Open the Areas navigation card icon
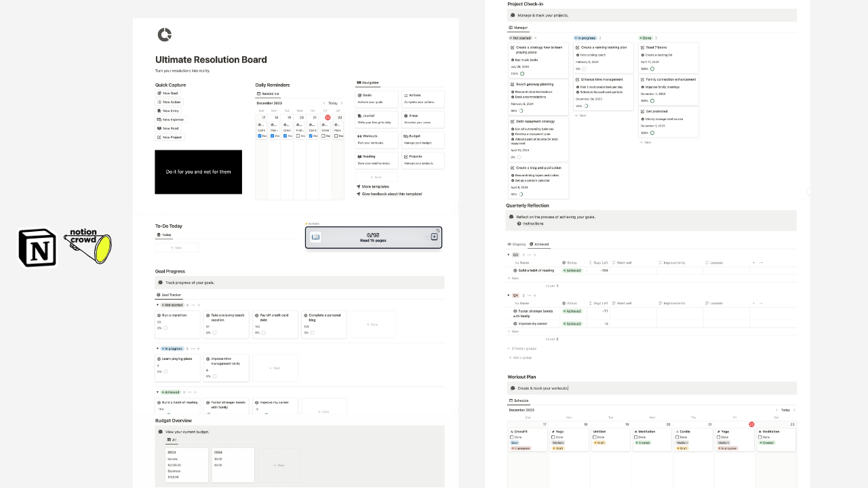The height and width of the screenshot is (488, 868). [x=406, y=116]
